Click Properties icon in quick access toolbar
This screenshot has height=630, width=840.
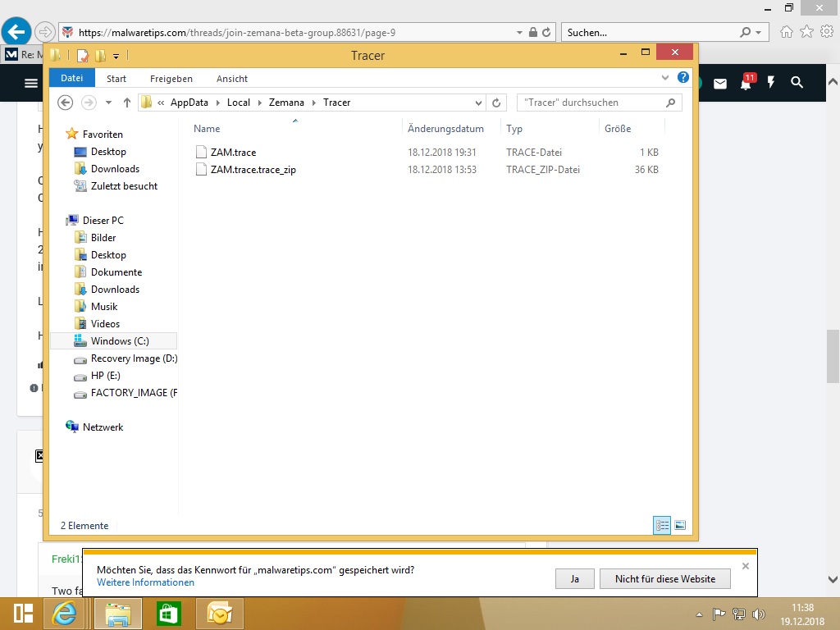pyautogui.click(x=83, y=55)
